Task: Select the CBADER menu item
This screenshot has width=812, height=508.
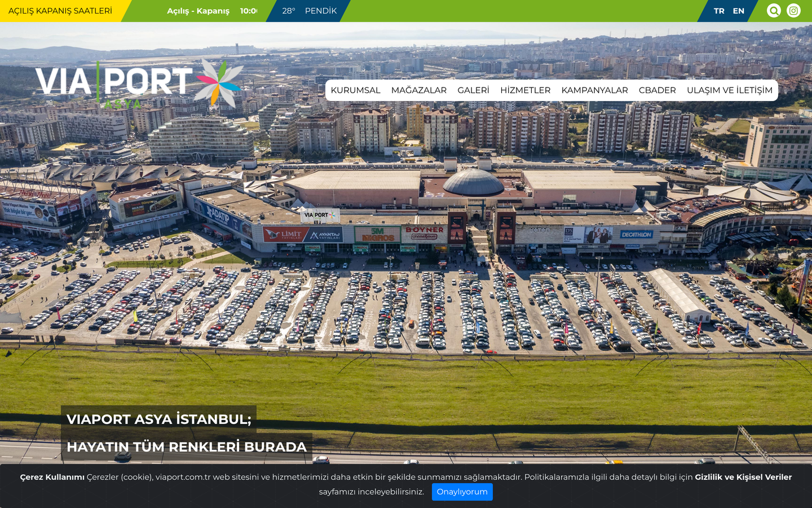Action: pyautogui.click(x=657, y=90)
